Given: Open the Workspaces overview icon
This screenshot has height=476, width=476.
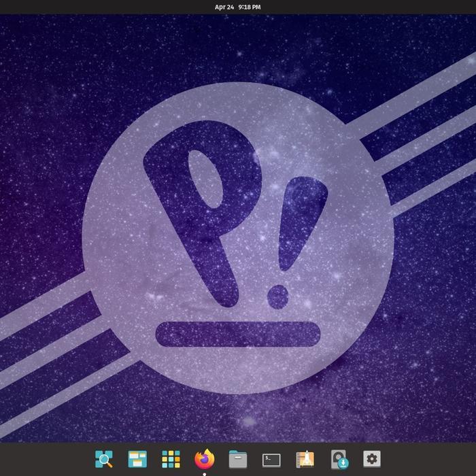Looking at the screenshot, I should point(137,459).
